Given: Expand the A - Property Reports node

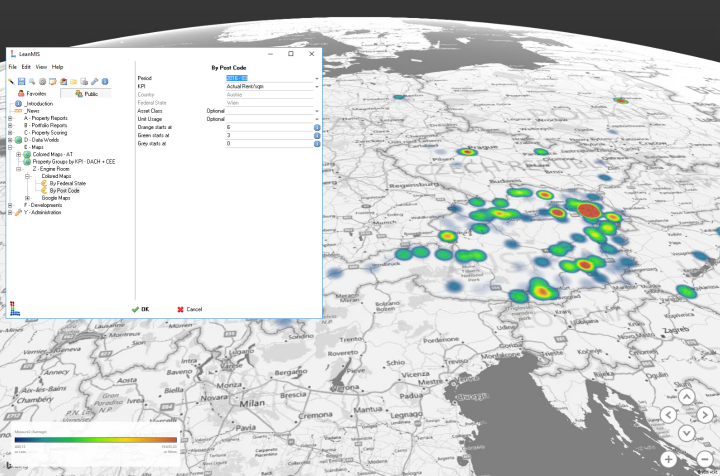Looking at the screenshot, I should click(x=10, y=118).
